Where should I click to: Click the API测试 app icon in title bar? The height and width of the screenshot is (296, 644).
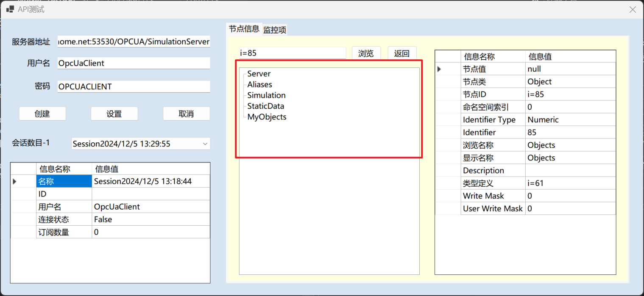10,9
